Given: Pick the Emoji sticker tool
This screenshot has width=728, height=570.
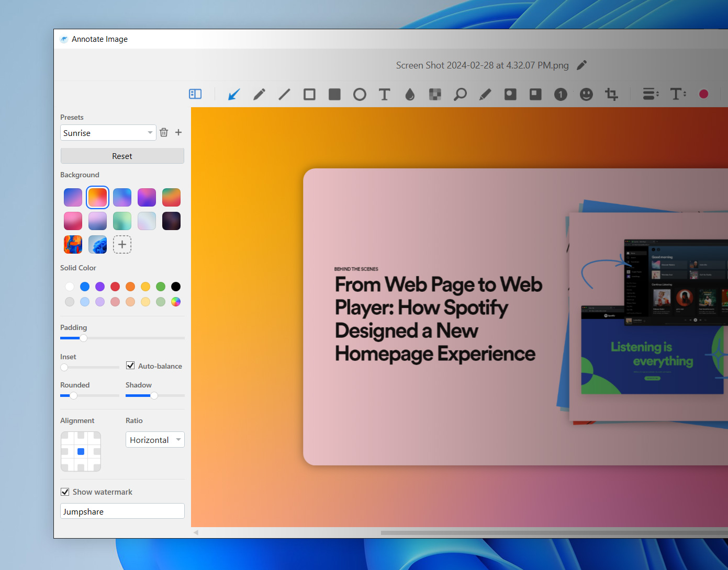Looking at the screenshot, I should coord(586,95).
